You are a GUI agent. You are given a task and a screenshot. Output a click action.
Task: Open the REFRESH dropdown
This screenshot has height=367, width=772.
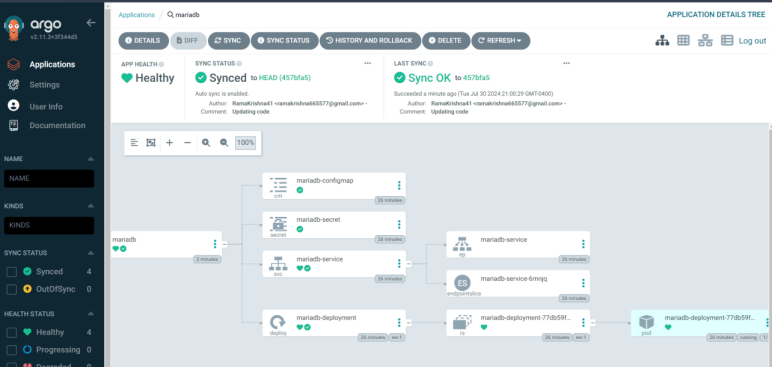coord(501,41)
